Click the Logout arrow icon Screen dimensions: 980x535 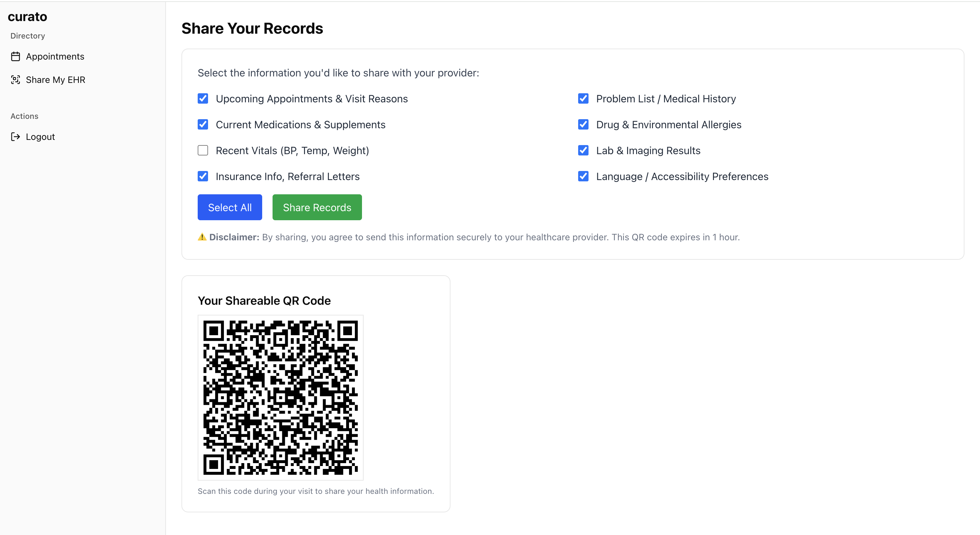point(15,137)
